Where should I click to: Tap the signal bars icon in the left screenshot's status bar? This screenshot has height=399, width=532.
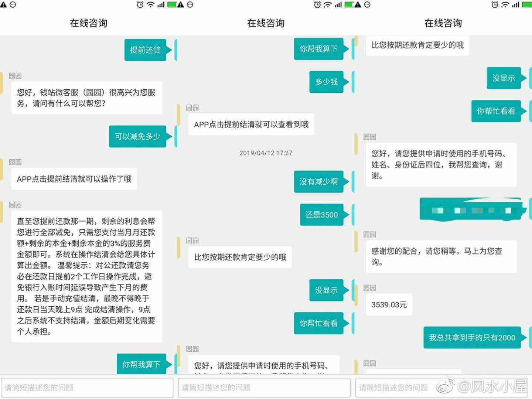pyautogui.click(x=161, y=5)
